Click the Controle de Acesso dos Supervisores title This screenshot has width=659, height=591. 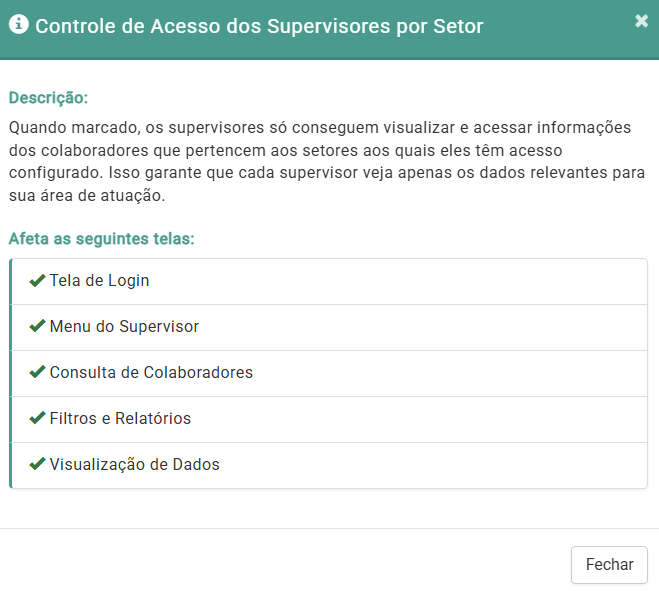click(259, 27)
